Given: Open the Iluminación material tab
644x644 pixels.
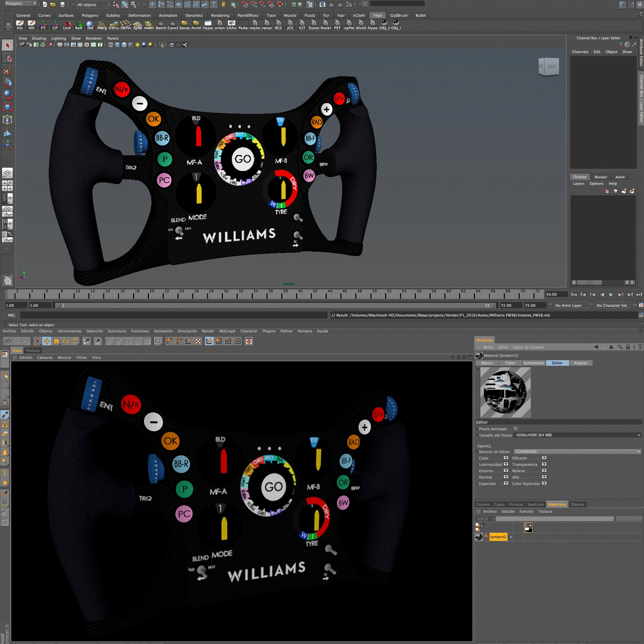Looking at the screenshot, I should coord(534,363).
